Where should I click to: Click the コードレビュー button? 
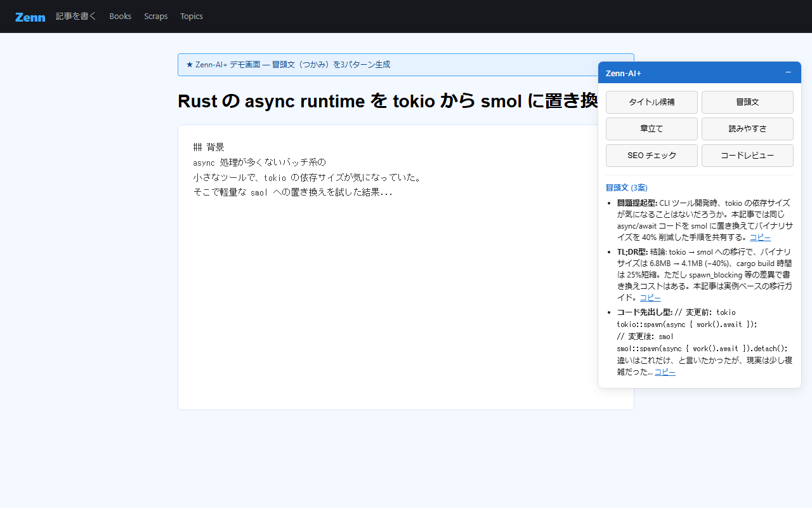[747, 156]
